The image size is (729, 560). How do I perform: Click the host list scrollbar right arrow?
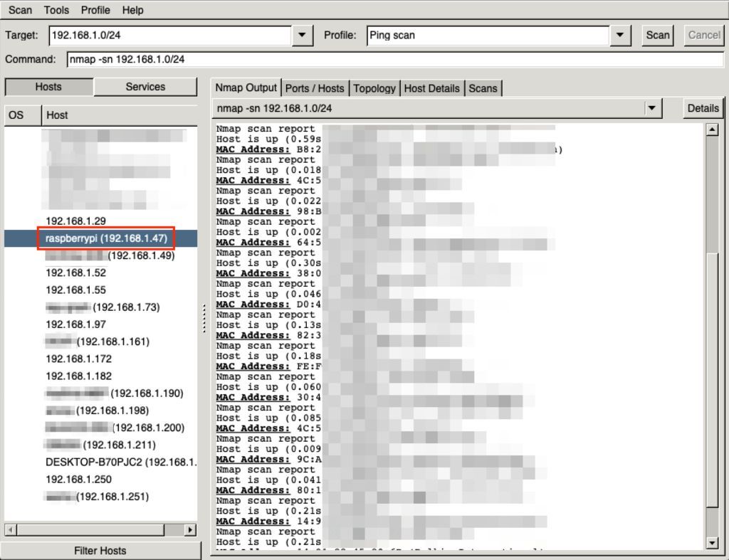190,530
